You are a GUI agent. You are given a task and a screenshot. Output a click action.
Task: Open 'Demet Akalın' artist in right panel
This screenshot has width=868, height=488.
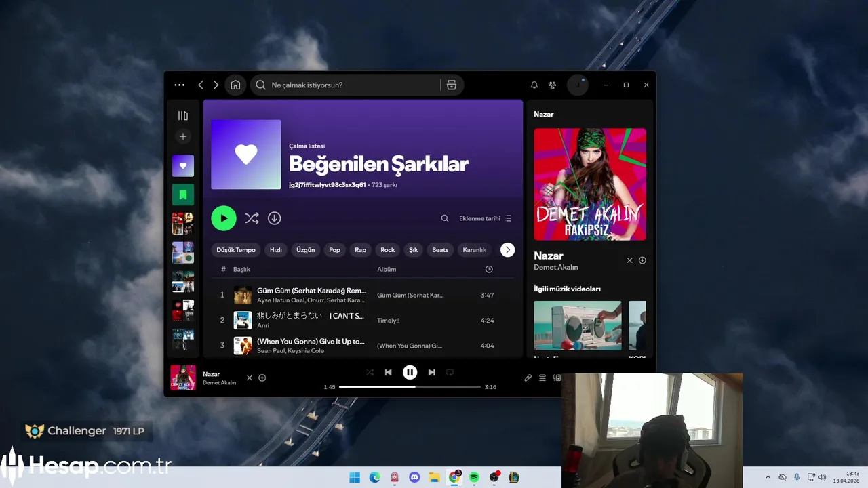(556, 268)
